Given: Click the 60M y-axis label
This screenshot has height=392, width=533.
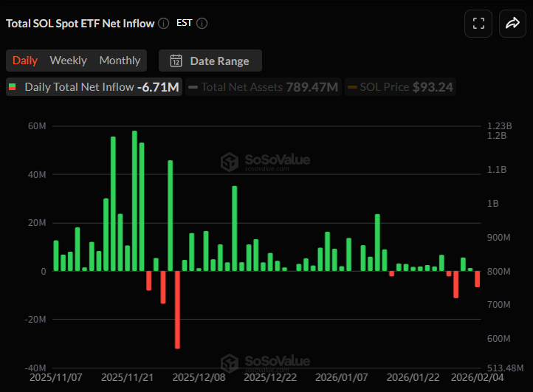Looking at the screenshot, I should (37, 126).
